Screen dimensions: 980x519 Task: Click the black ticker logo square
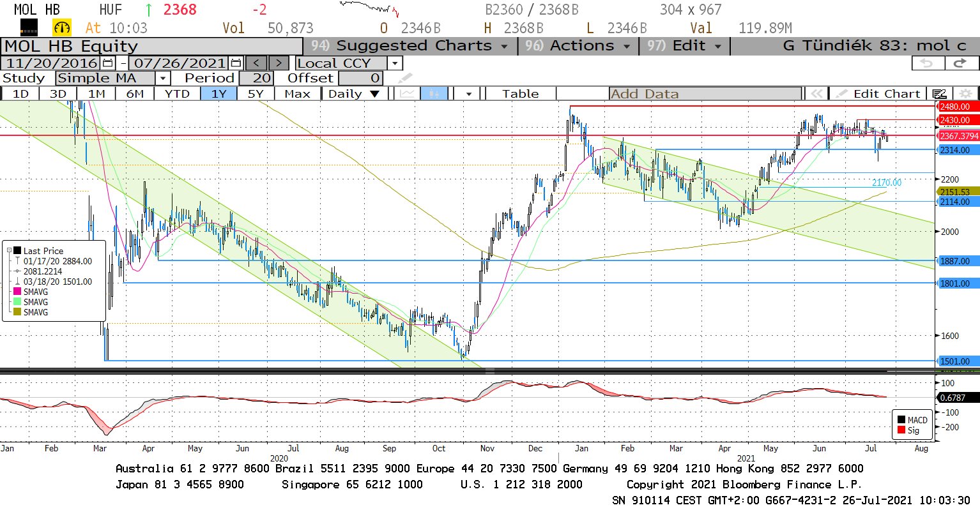29,27
